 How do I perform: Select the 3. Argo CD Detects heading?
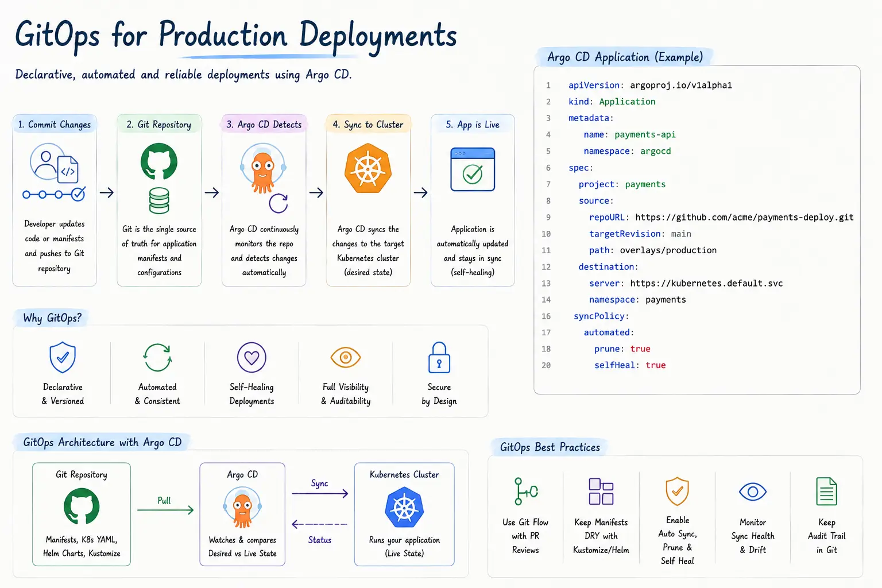point(264,125)
